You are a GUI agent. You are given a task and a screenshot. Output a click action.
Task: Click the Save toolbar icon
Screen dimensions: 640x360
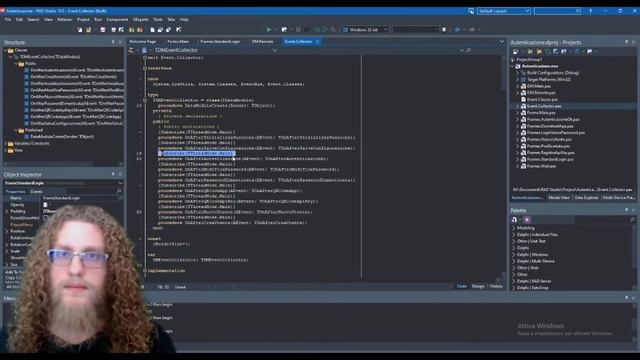[x=103, y=29]
